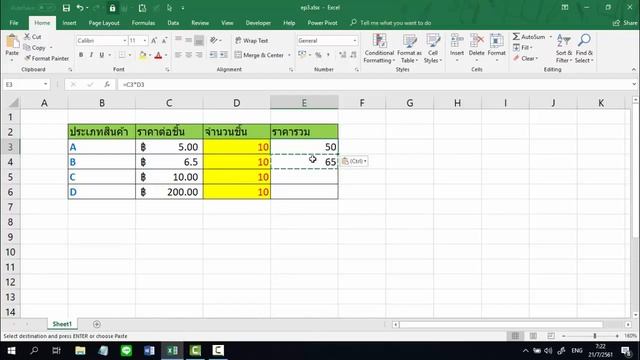Toggle Bold formatting
This screenshot has height=360, width=640.
click(x=81, y=55)
